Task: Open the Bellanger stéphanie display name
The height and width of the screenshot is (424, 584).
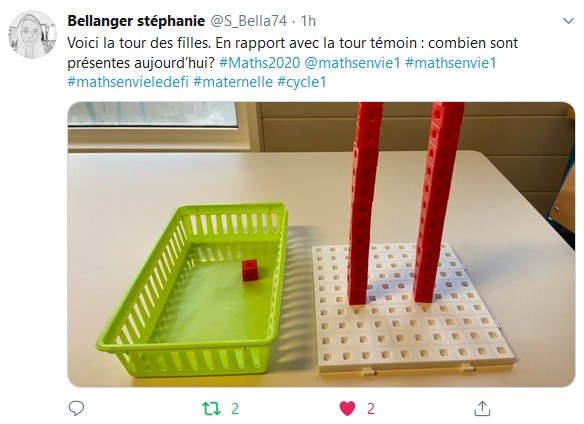Action: point(136,21)
